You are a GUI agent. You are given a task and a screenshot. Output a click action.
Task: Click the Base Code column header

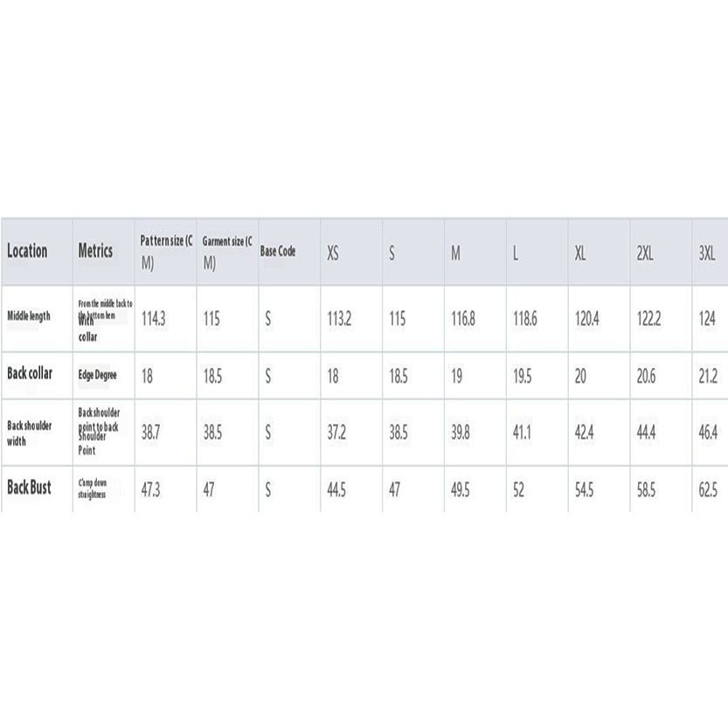(x=278, y=252)
